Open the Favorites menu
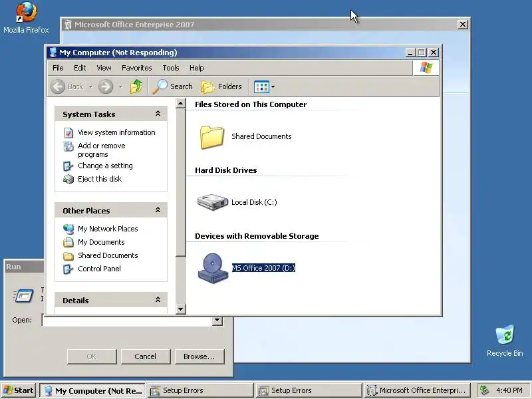Screen dimensions: 532x399 point(137,68)
